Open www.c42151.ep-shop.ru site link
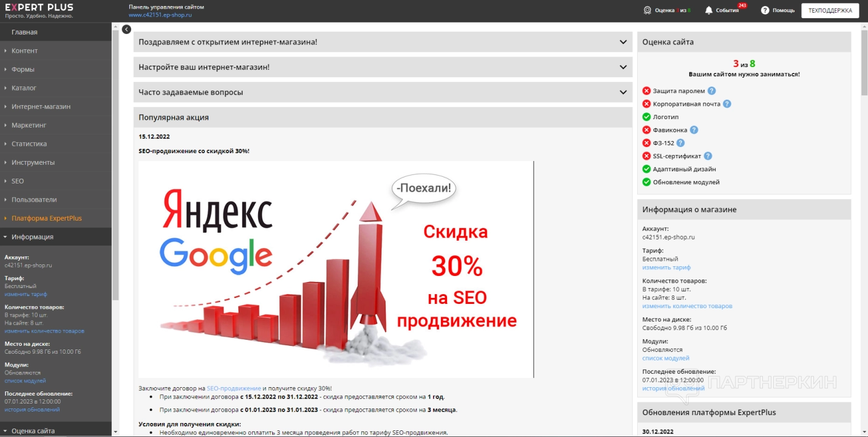This screenshot has height=437, width=868. tap(160, 15)
